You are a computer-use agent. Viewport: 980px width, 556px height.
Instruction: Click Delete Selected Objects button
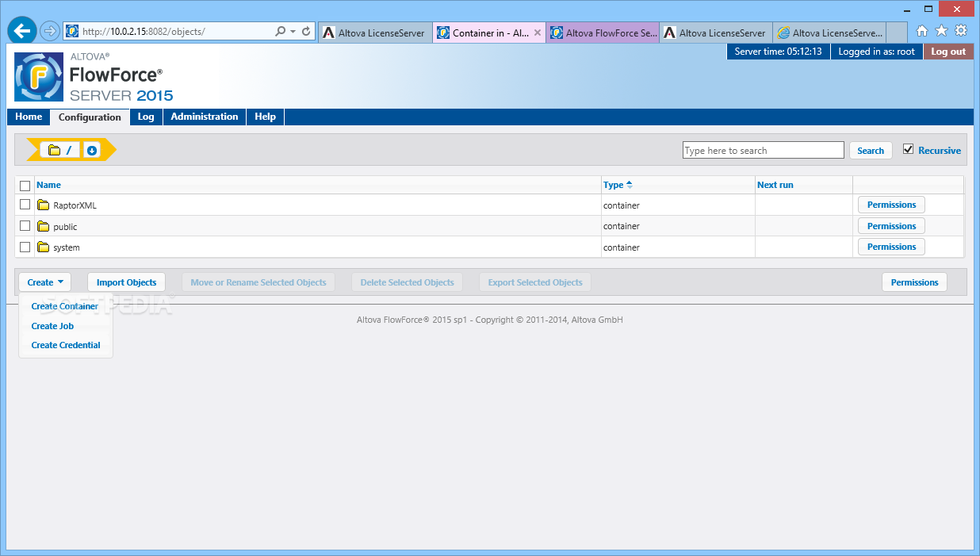click(x=408, y=282)
